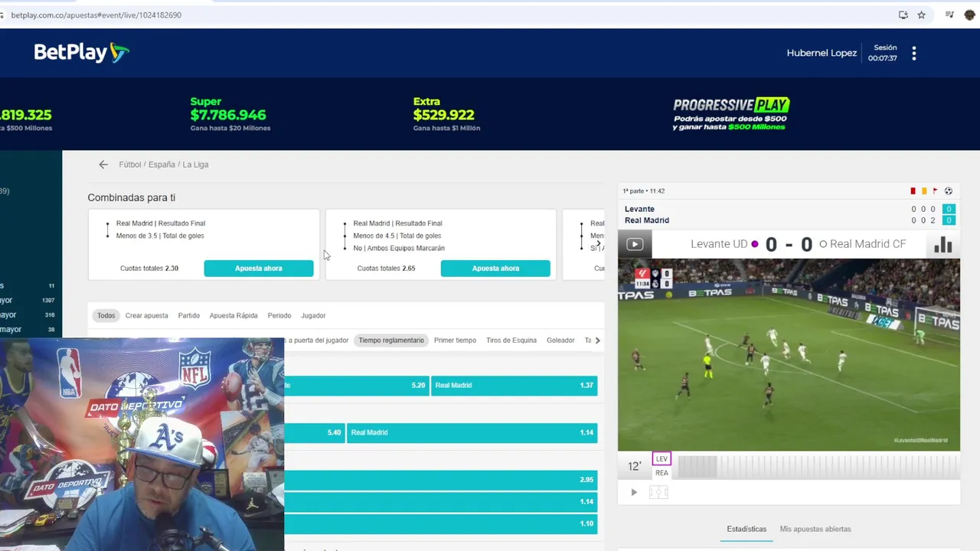The width and height of the screenshot is (980, 551).
Task: Open the three-dot account menu
Action: coord(913,53)
